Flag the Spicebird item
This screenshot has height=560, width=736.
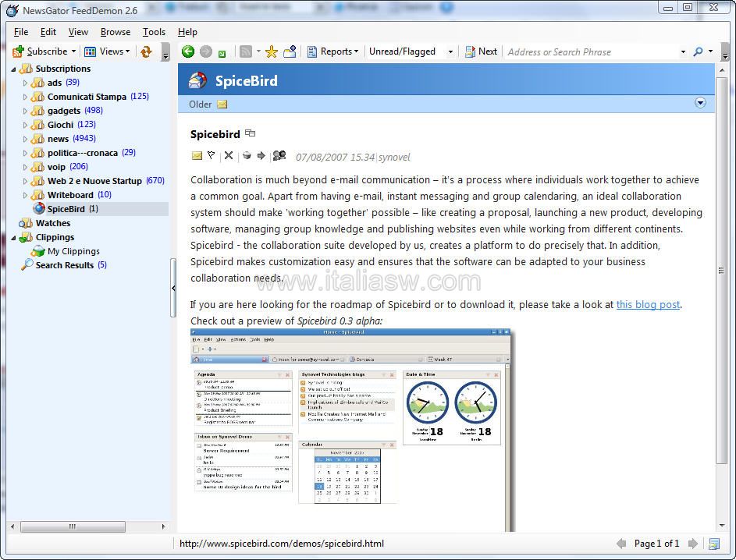[x=212, y=155]
